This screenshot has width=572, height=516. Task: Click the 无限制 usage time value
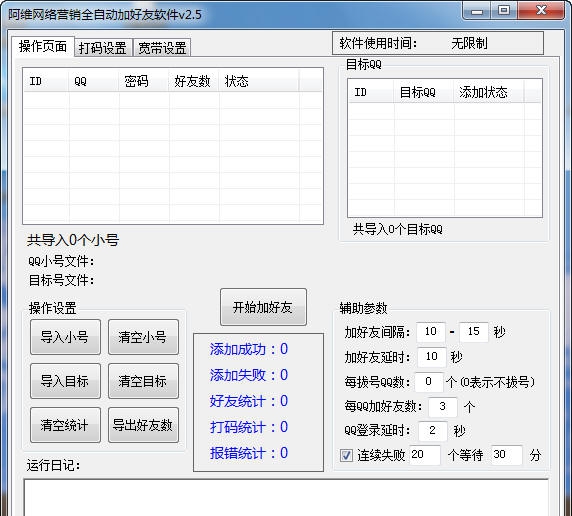tap(469, 43)
